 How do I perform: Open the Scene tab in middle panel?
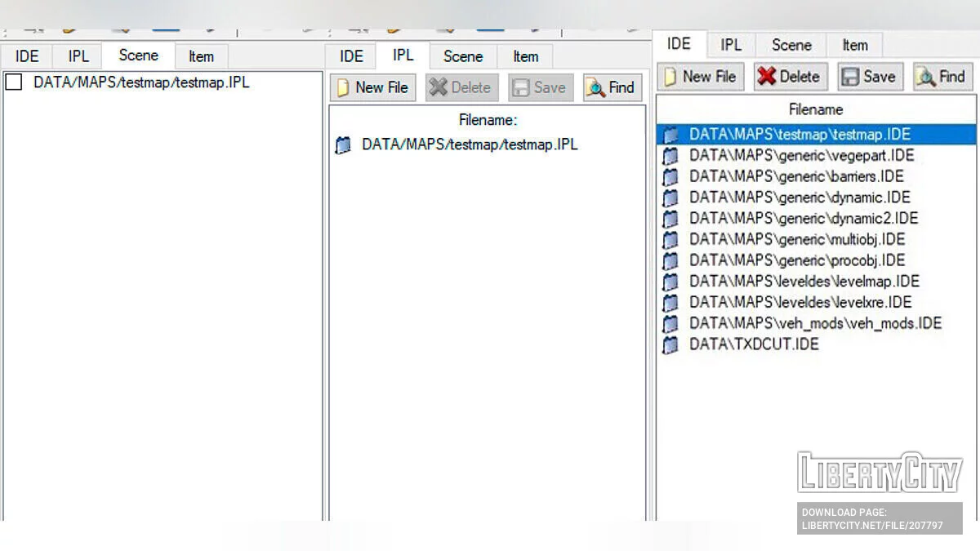click(x=463, y=56)
